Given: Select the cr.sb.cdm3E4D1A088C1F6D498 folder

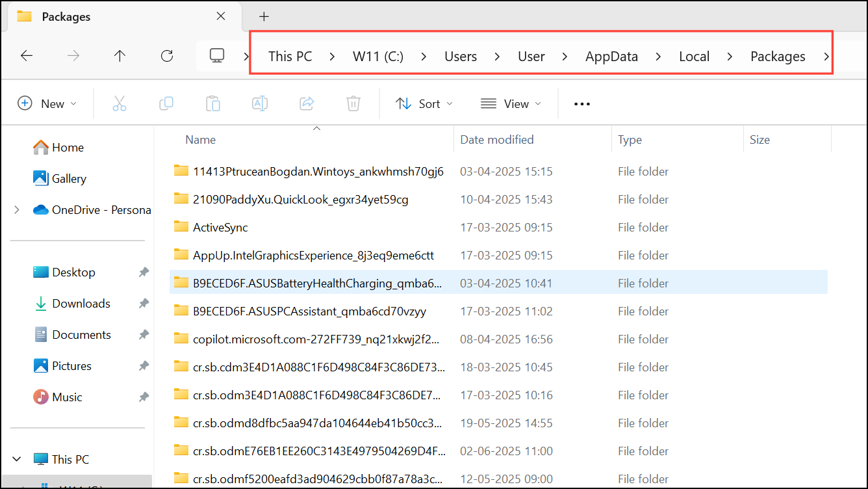Looking at the screenshot, I should pos(498,367).
